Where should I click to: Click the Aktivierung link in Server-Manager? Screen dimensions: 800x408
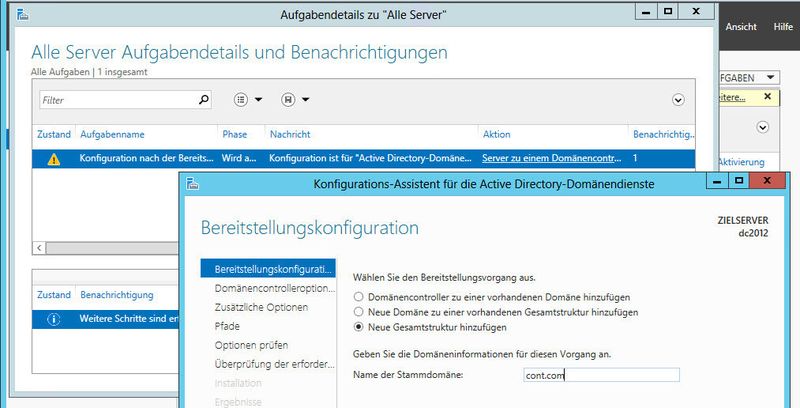pyautogui.click(x=741, y=162)
